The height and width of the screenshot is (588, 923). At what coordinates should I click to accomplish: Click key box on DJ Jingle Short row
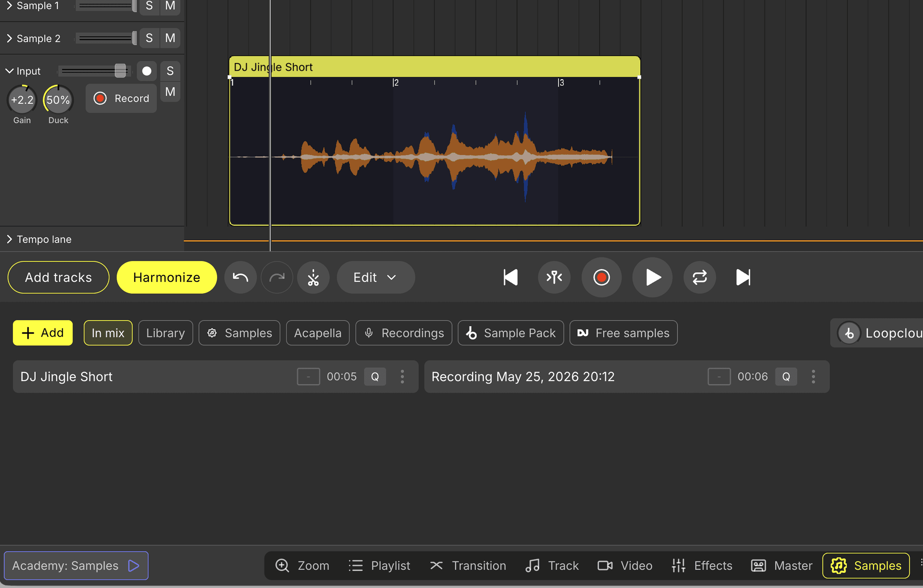tap(309, 376)
